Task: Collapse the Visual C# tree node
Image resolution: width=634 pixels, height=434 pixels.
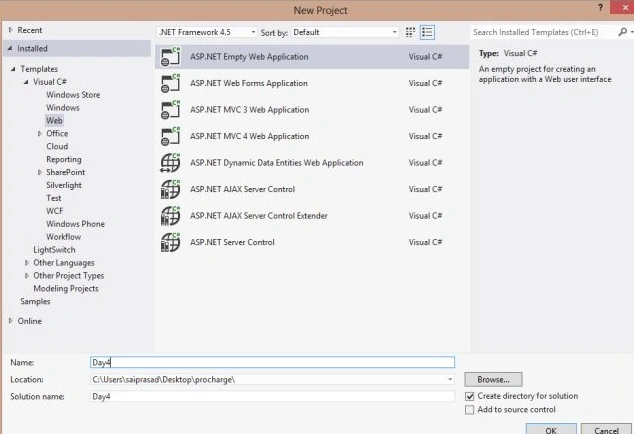Action: tap(26, 82)
